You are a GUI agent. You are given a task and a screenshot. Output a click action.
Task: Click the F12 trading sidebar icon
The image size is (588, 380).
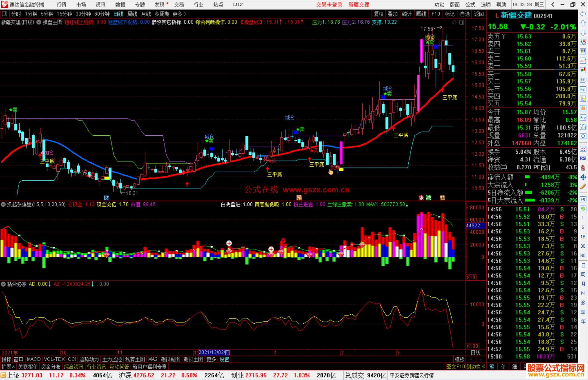583,118
